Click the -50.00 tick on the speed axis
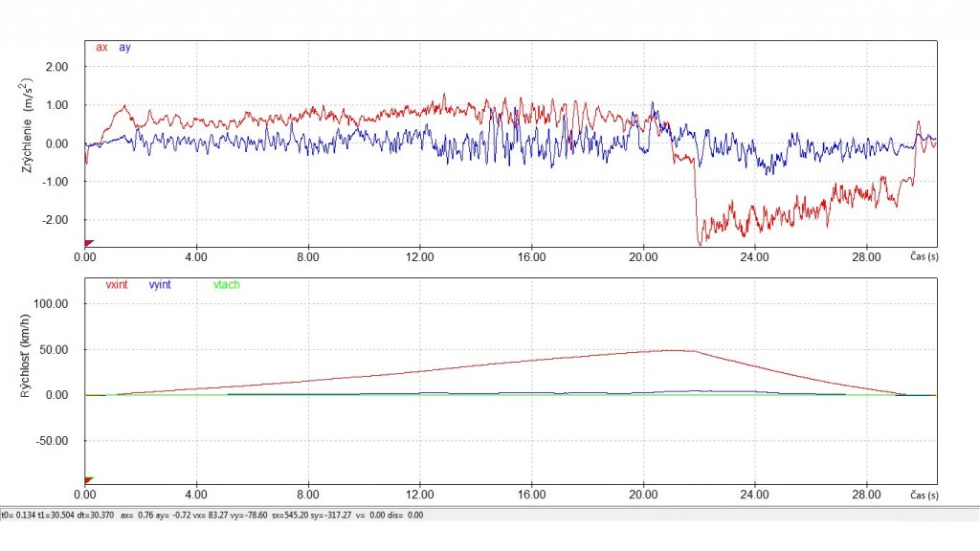Screen dimensions: 980x551 (x=52, y=441)
